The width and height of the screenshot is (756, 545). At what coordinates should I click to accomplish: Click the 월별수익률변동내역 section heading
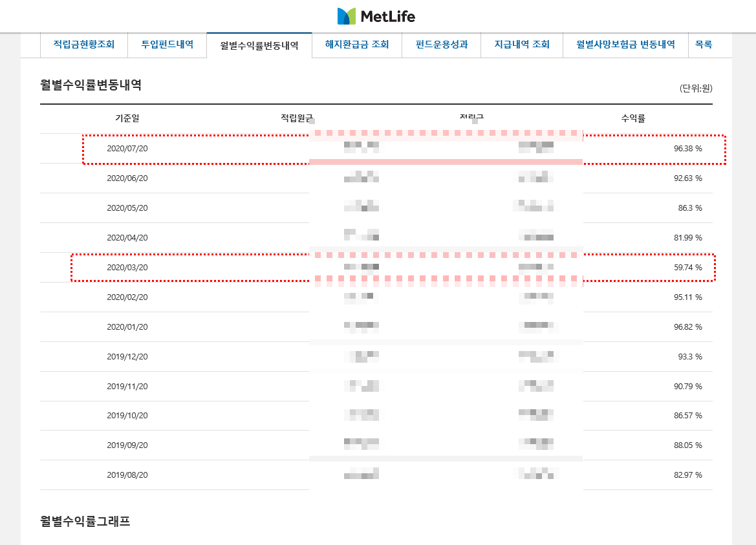click(x=91, y=85)
